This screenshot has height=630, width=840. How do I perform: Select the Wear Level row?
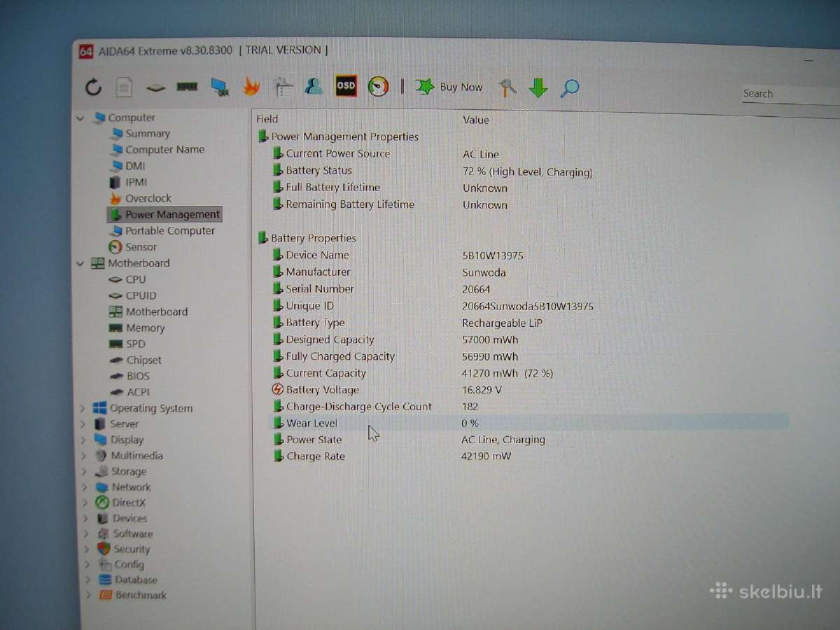click(x=528, y=423)
